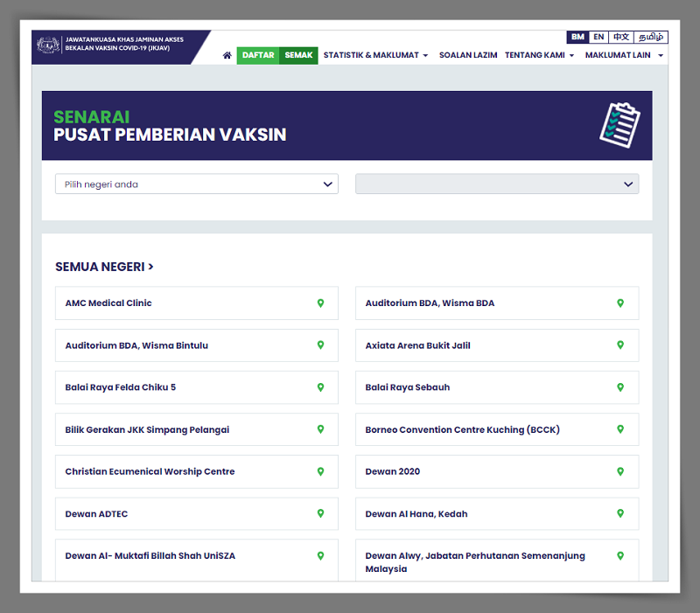Click map pin for Dewan Al Hana, Kedah
Image resolution: width=700 pixels, height=613 pixels.
click(620, 514)
